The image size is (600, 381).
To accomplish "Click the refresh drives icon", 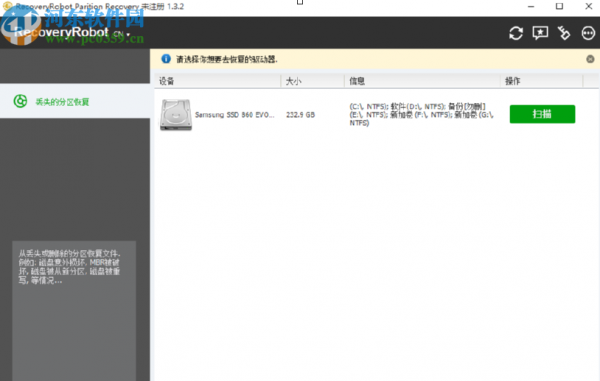I will (x=516, y=33).
